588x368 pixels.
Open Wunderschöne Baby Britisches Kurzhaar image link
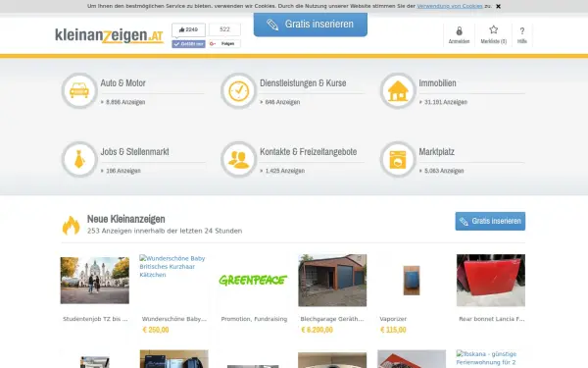pyautogui.click(x=172, y=266)
